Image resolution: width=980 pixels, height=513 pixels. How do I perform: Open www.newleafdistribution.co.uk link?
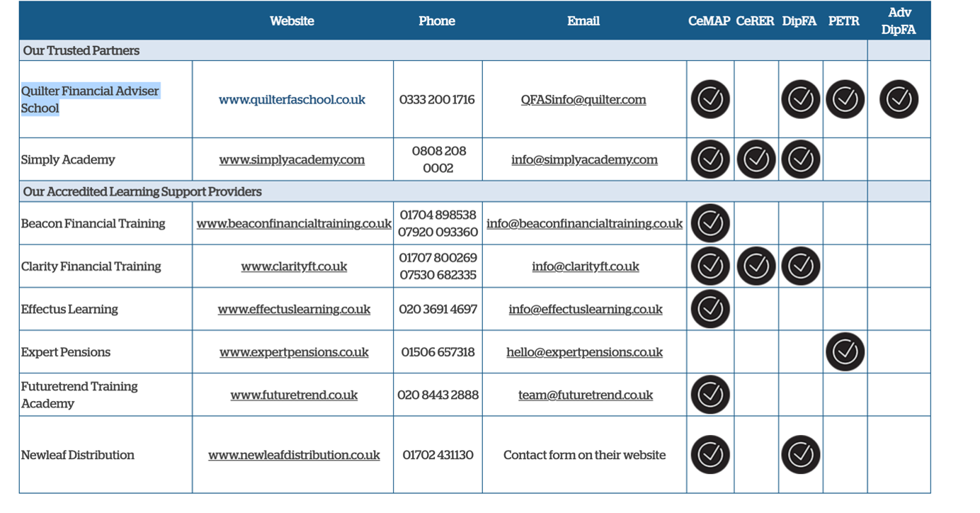tap(294, 456)
